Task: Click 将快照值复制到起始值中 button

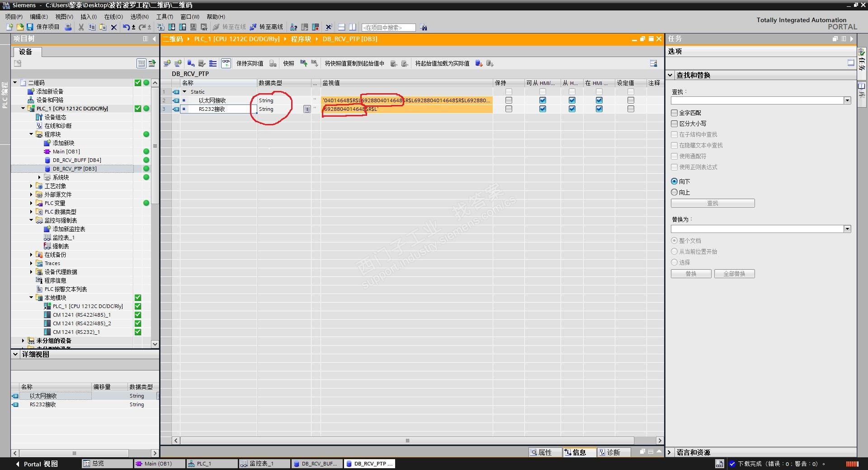Action: pos(354,63)
